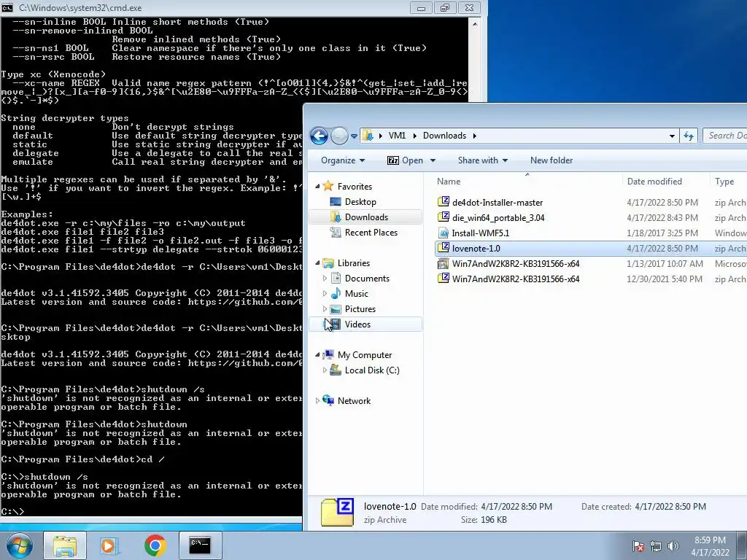The height and width of the screenshot is (560, 747).
Task: Click the lovenote-1.0 thumbnail in the details pane
Action: 337,513
